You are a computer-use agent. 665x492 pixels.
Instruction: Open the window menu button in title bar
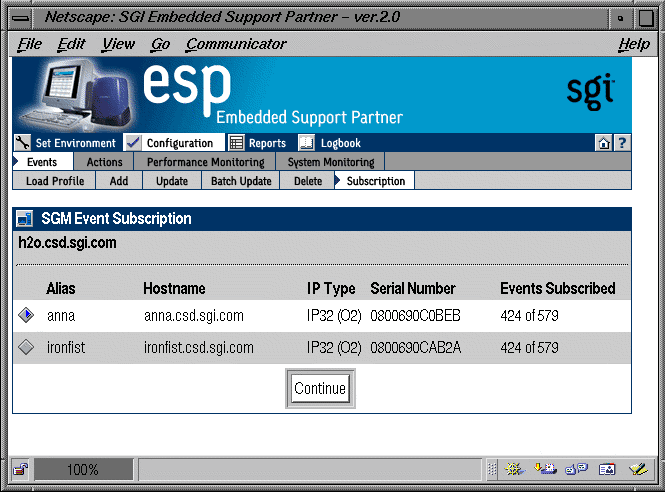click(x=20, y=18)
